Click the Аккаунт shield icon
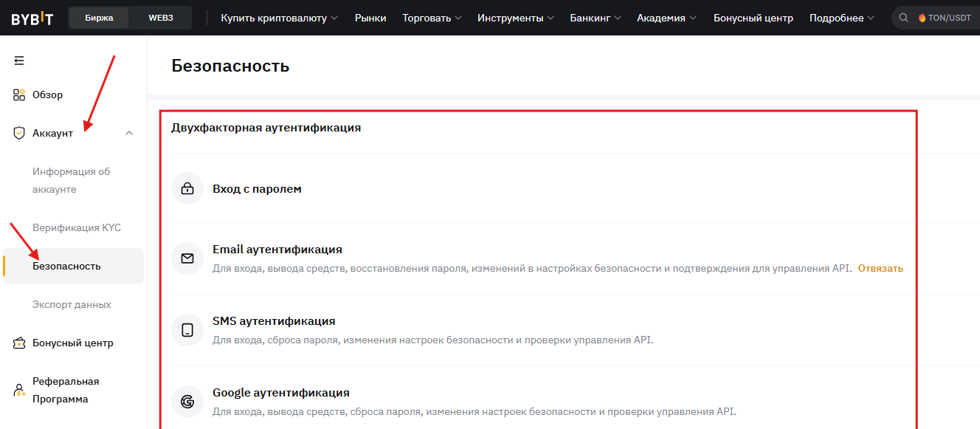 pos(19,133)
